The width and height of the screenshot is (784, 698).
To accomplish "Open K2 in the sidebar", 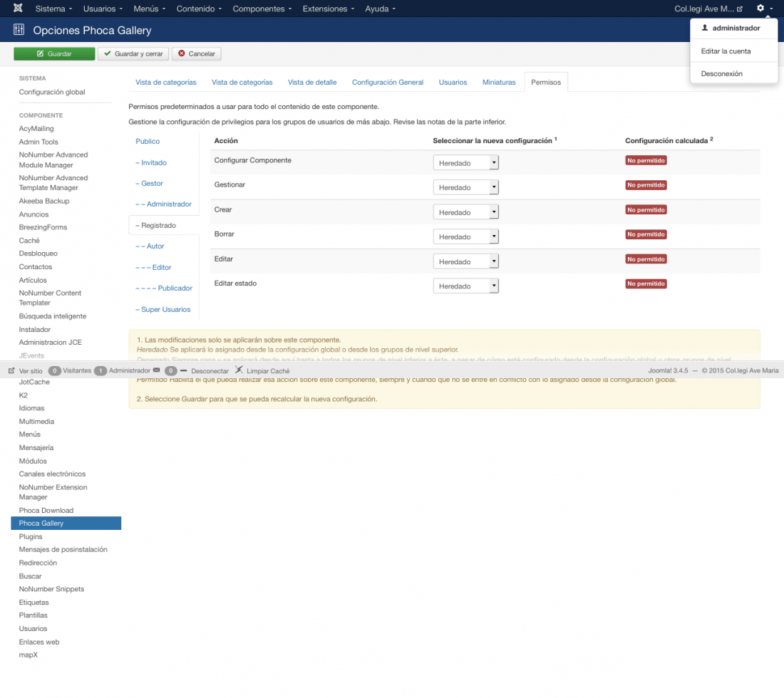I will [23, 395].
